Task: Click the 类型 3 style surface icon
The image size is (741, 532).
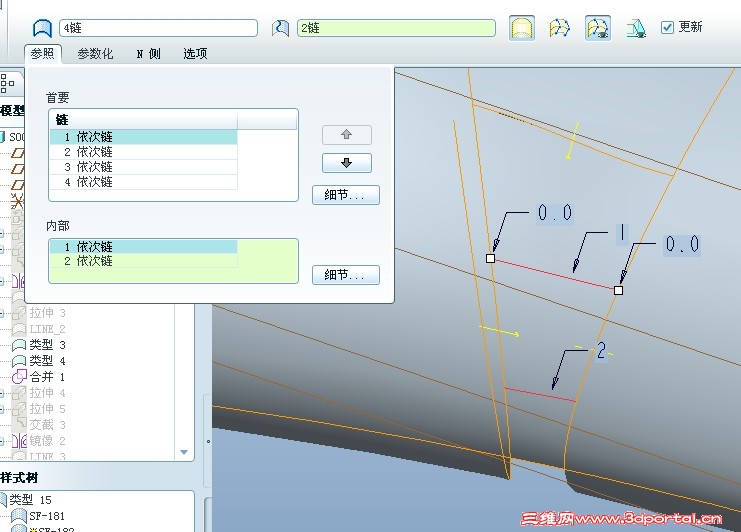Action: click(x=19, y=345)
